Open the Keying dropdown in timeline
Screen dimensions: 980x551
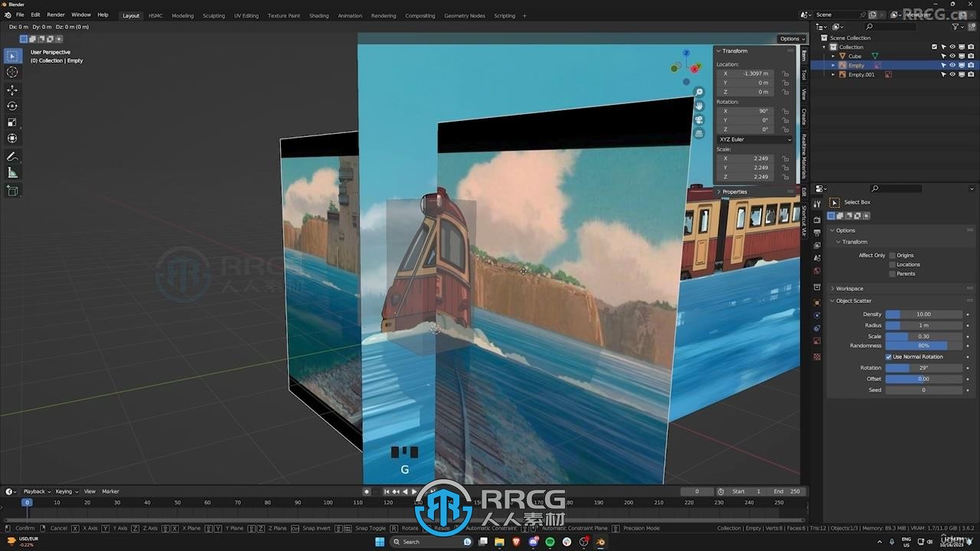(x=66, y=491)
